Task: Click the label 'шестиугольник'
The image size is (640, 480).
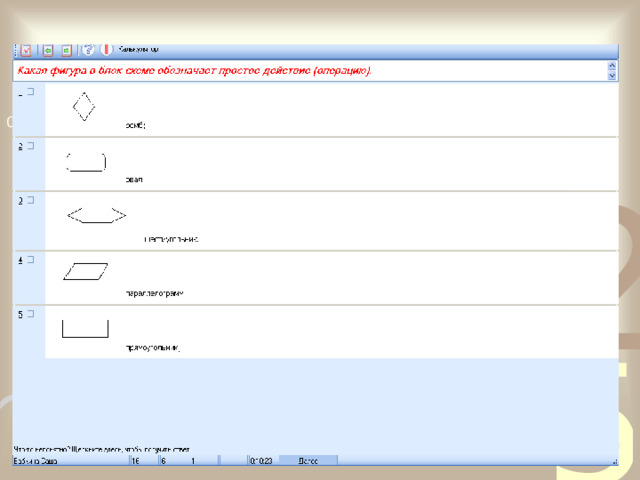Action: click(171, 239)
